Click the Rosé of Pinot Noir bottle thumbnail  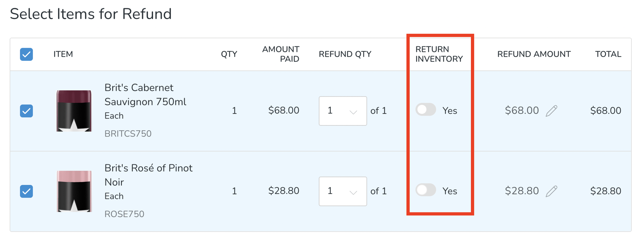coord(73,191)
